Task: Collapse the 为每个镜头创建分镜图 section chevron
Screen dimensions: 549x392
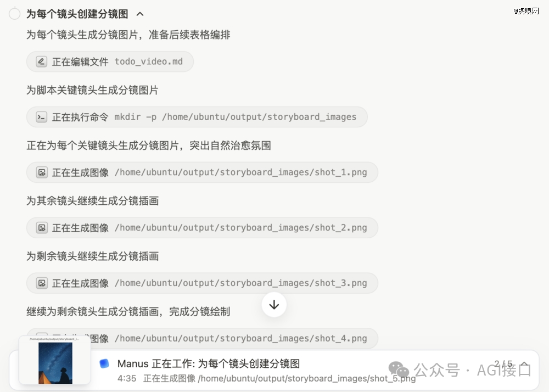Action: click(140, 14)
